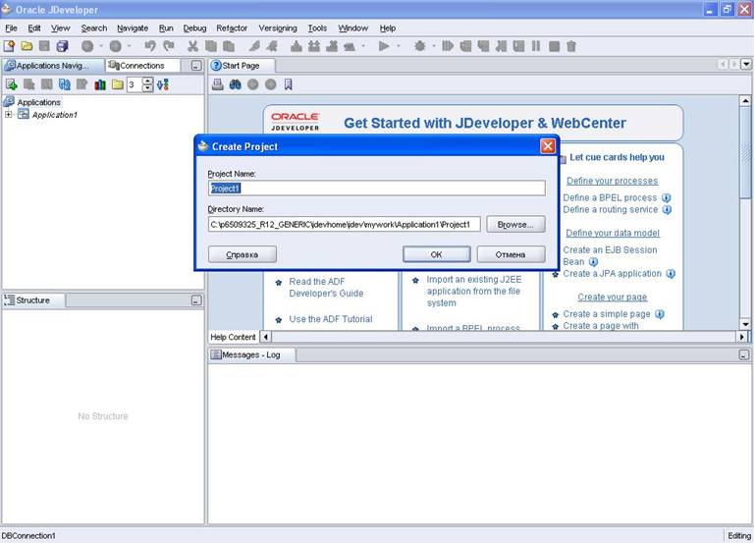This screenshot has width=756, height=543.
Task: Expand the Application1 tree node
Action: pos(8,115)
